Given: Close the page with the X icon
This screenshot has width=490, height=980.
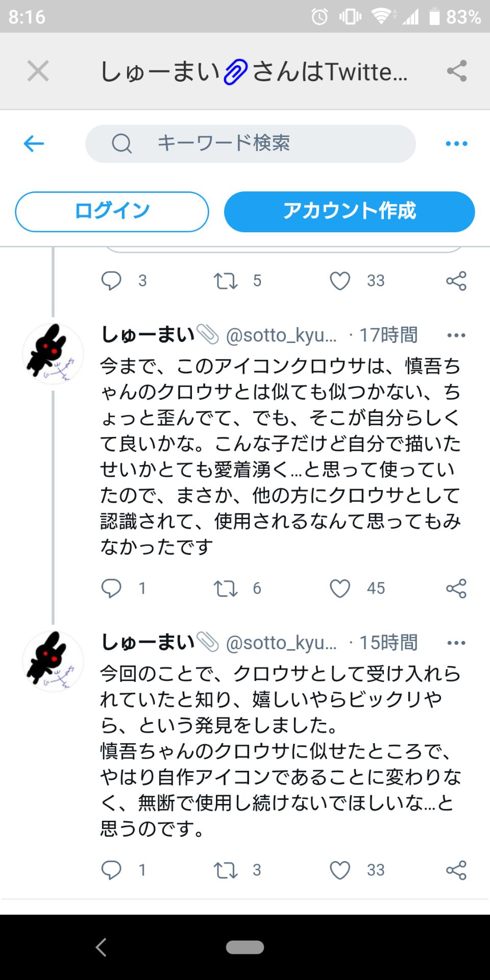Looking at the screenshot, I should 38,70.
